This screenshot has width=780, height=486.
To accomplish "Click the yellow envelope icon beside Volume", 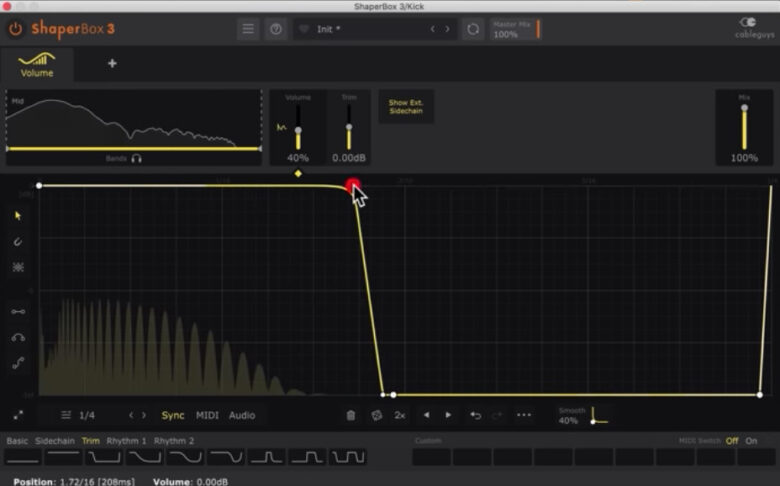I will pos(282,128).
